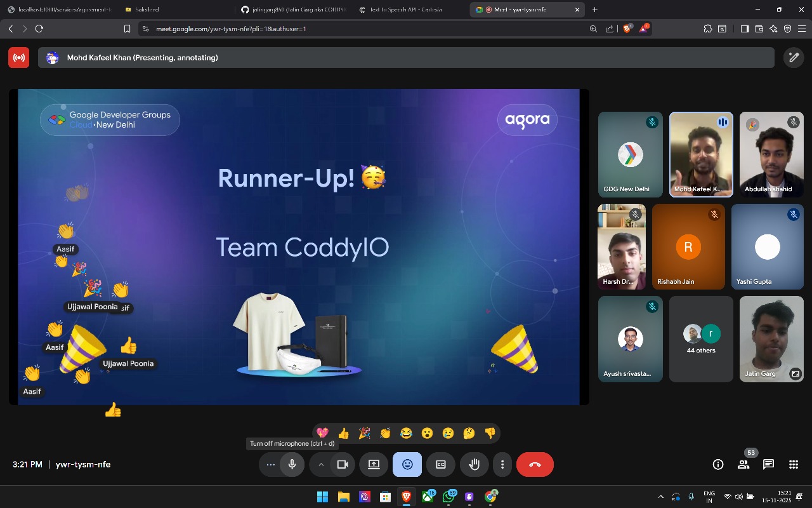Send the thinking face emoji reaction

[x=469, y=433]
